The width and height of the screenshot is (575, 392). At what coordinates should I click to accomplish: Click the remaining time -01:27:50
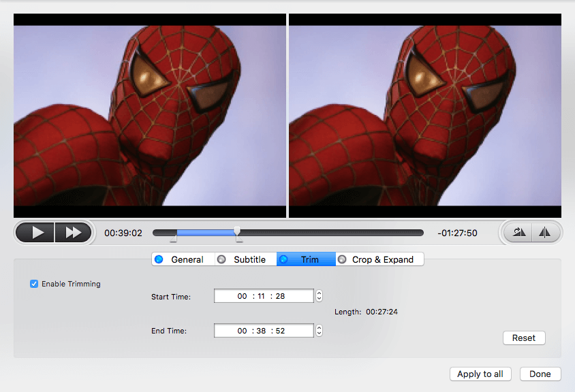(x=457, y=233)
